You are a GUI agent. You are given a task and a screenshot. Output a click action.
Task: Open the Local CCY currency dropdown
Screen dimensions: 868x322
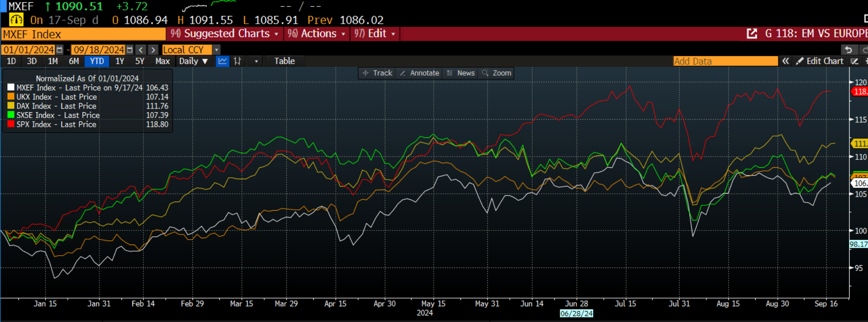(x=216, y=49)
